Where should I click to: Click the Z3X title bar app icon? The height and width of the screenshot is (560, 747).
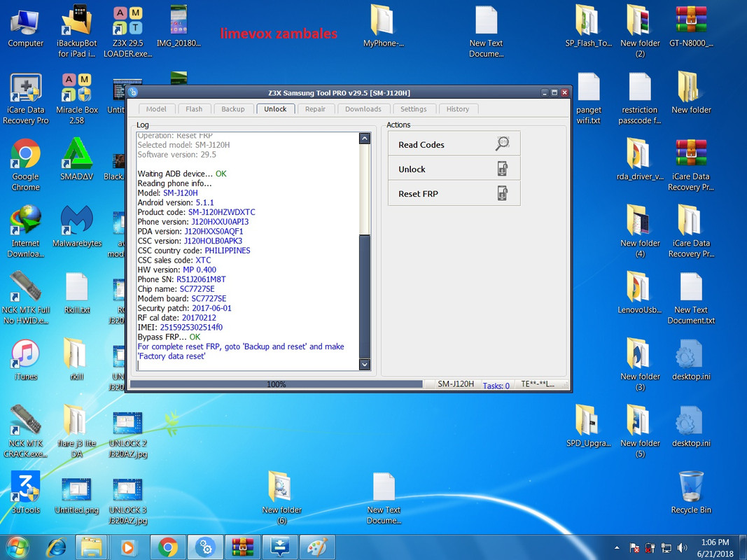point(133,92)
